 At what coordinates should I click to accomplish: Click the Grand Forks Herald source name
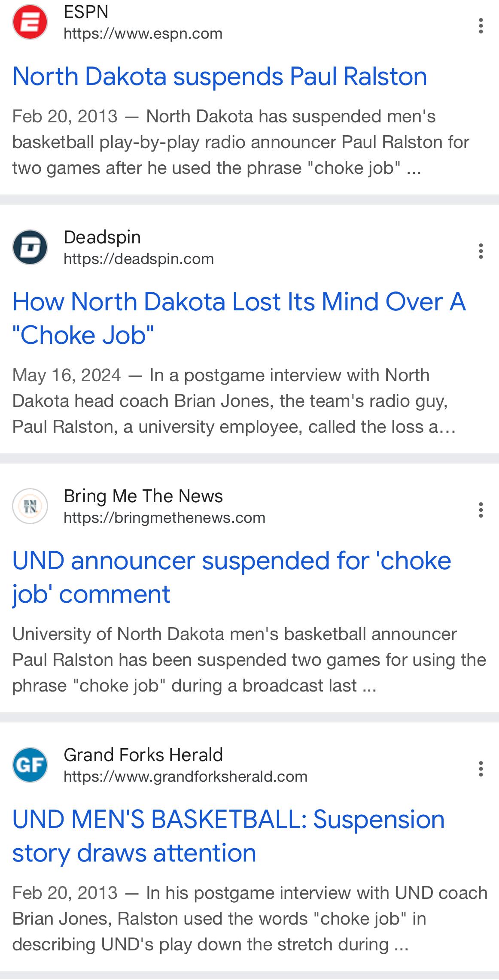pyautogui.click(x=143, y=755)
